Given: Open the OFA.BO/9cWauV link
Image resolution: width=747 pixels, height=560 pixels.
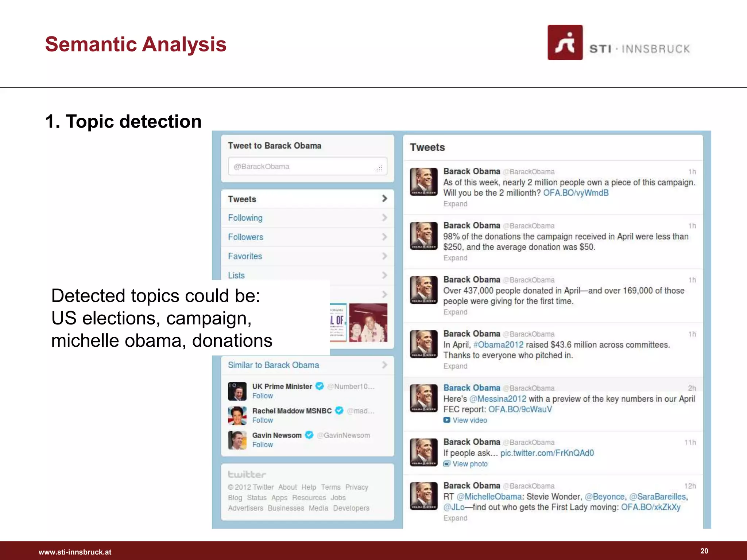Looking at the screenshot, I should tap(520, 409).
